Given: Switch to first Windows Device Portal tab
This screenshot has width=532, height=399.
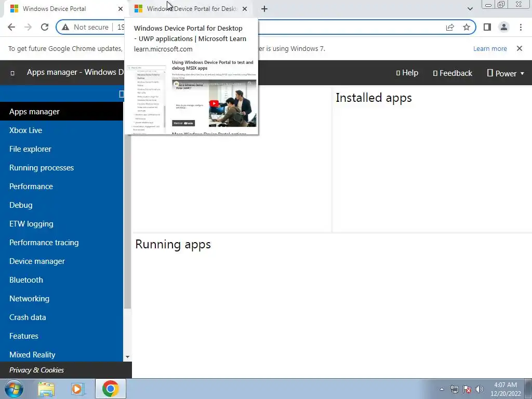Looking at the screenshot, I should (x=64, y=9).
